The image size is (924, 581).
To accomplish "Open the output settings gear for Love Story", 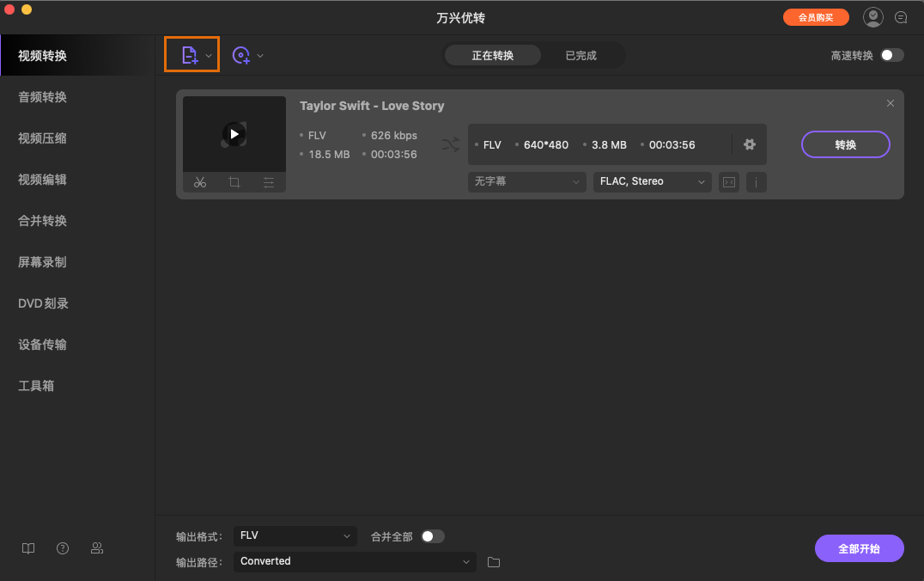I will 749,144.
